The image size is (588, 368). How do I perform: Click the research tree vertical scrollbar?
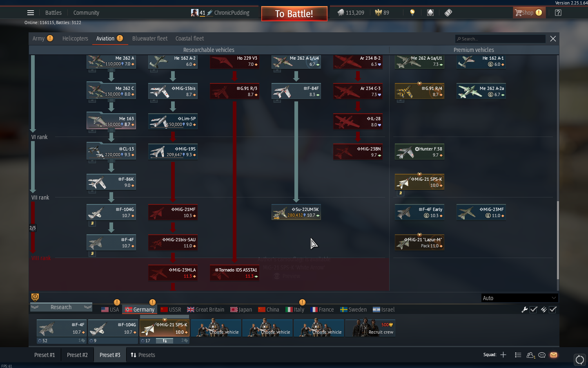558,240
